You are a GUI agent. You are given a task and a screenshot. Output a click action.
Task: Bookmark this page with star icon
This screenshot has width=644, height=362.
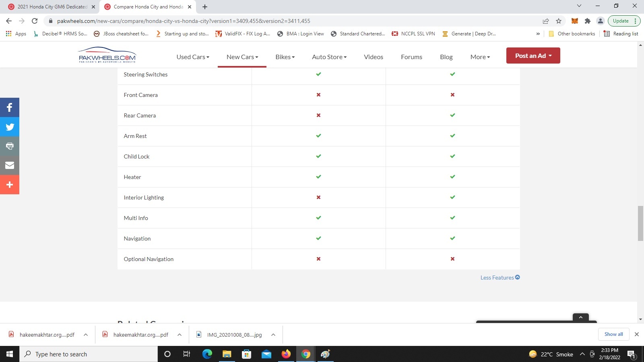[x=559, y=21]
